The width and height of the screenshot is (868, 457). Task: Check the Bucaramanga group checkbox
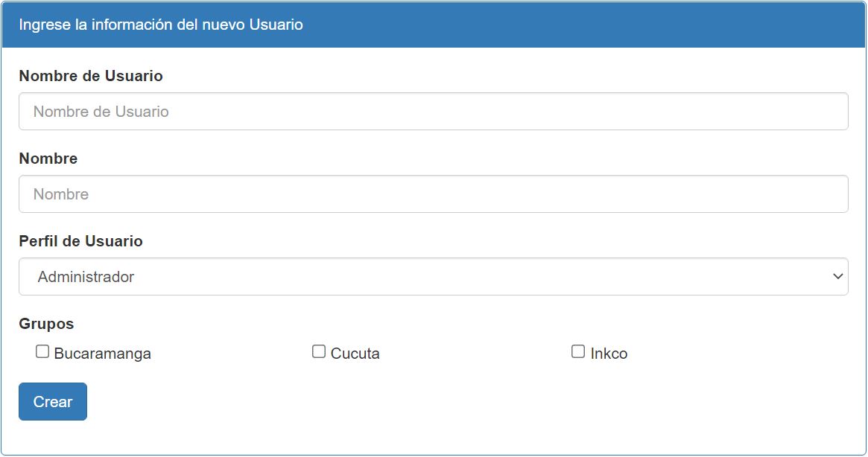pyautogui.click(x=42, y=352)
